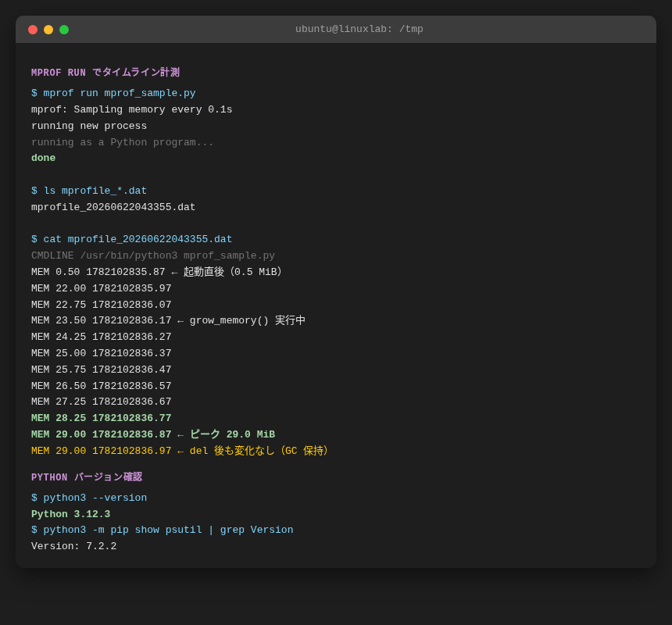Click the heading 'PYTHON バージョン確認'

(x=87, y=477)
